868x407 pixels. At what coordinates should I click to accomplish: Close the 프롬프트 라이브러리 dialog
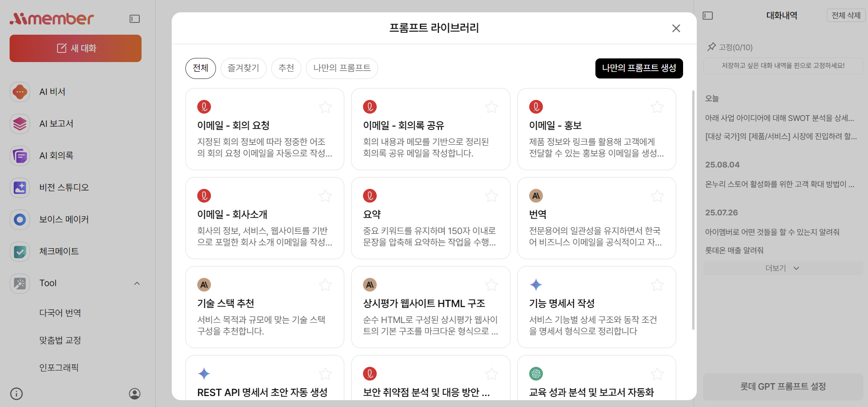tap(676, 28)
